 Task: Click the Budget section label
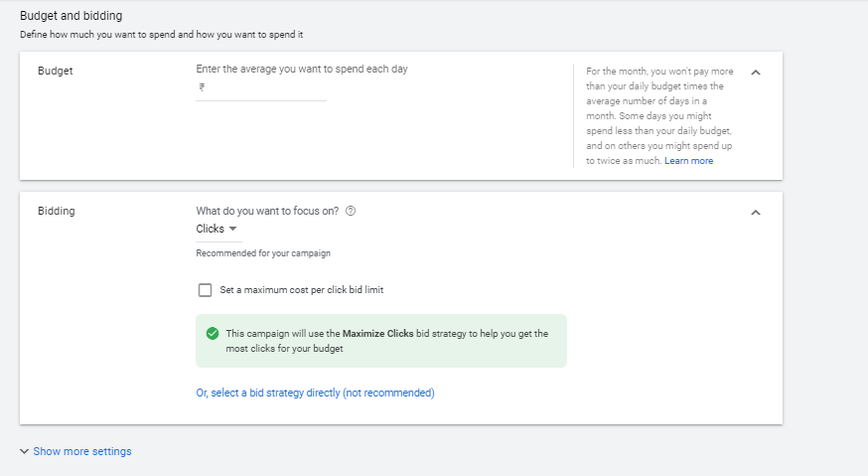tap(56, 72)
